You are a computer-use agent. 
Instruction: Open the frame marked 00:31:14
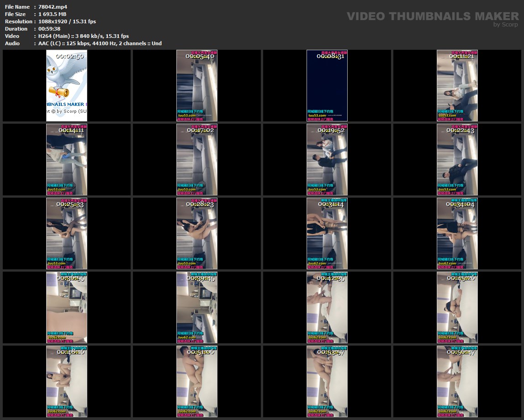[327, 233]
